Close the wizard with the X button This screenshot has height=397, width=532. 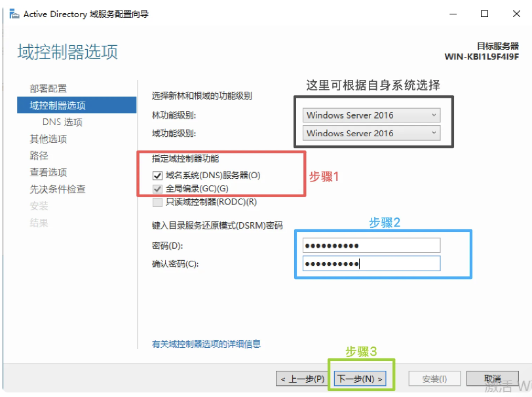pyautogui.click(x=515, y=14)
